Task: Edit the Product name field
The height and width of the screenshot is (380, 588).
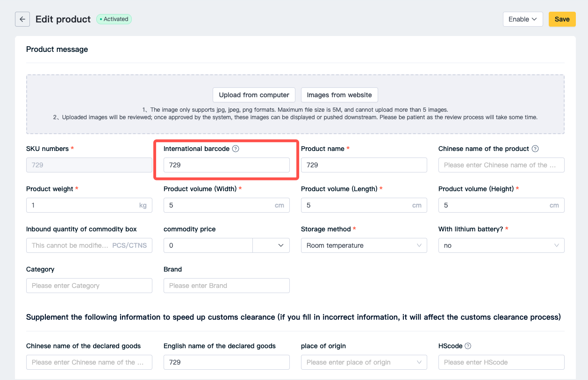Action: 364,165
